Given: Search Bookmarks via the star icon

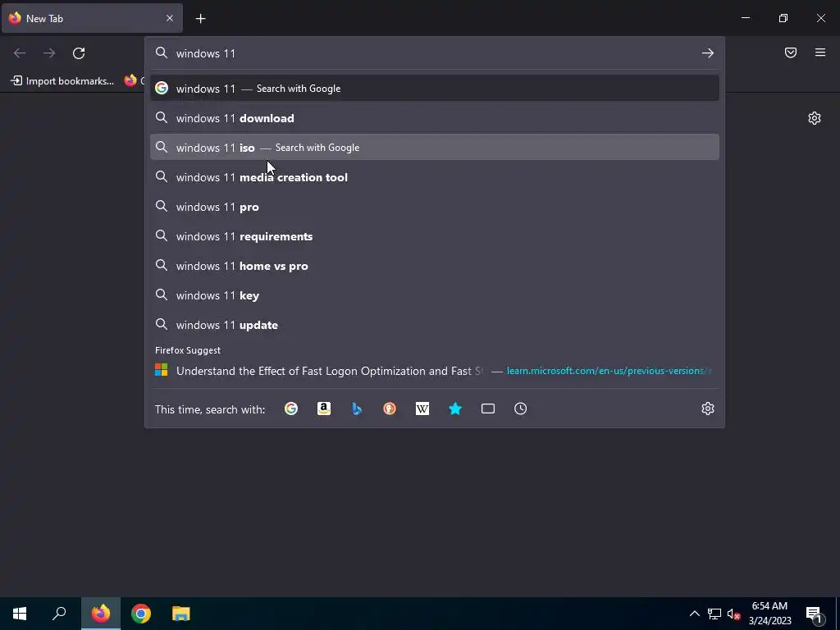Looking at the screenshot, I should (454, 409).
